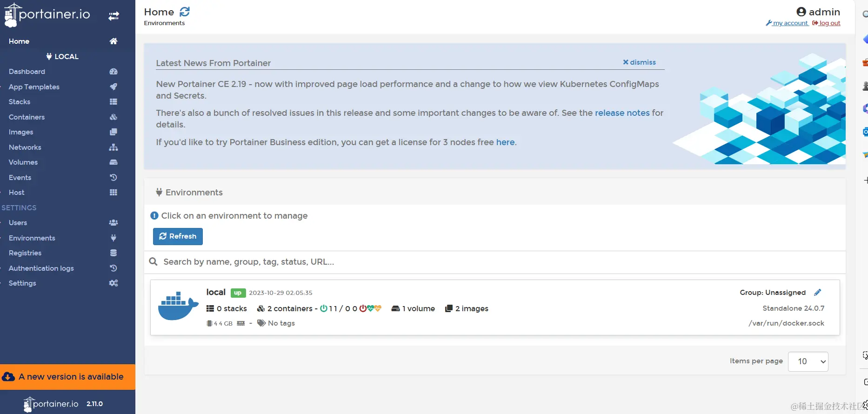Screen dimensions: 868x414
Task: Click the Stacks list icon
Action: (x=114, y=102)
